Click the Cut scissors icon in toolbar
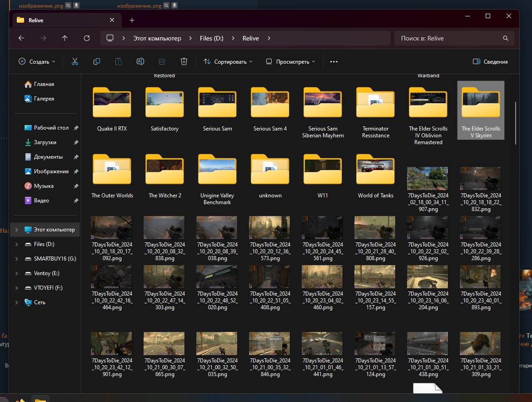Screen dimensions: 532x402 pyautogui.click(x=75, y=61)
